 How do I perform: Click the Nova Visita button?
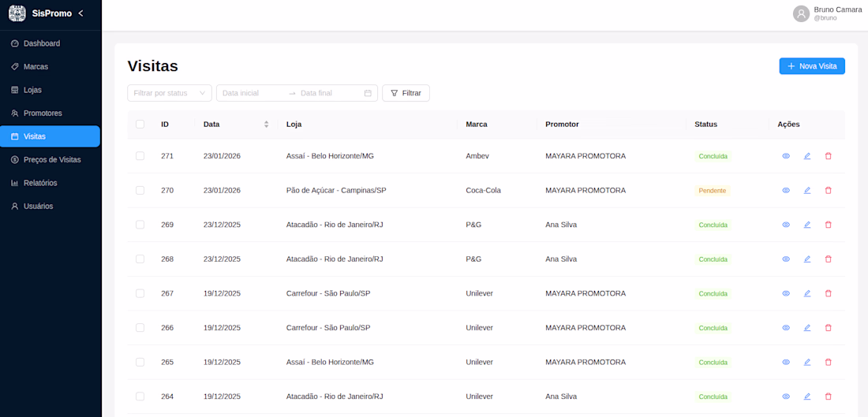[812, 66]
